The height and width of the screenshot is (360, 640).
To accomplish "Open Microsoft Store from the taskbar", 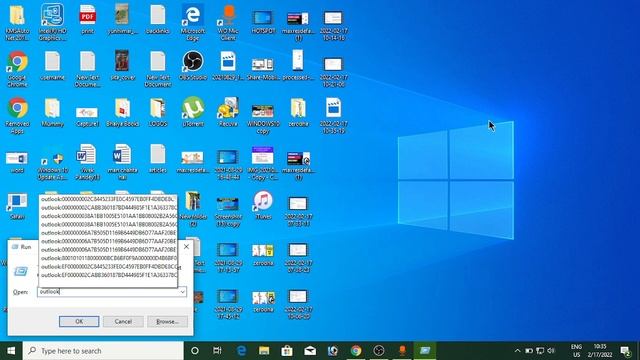I will click(287, 351).
